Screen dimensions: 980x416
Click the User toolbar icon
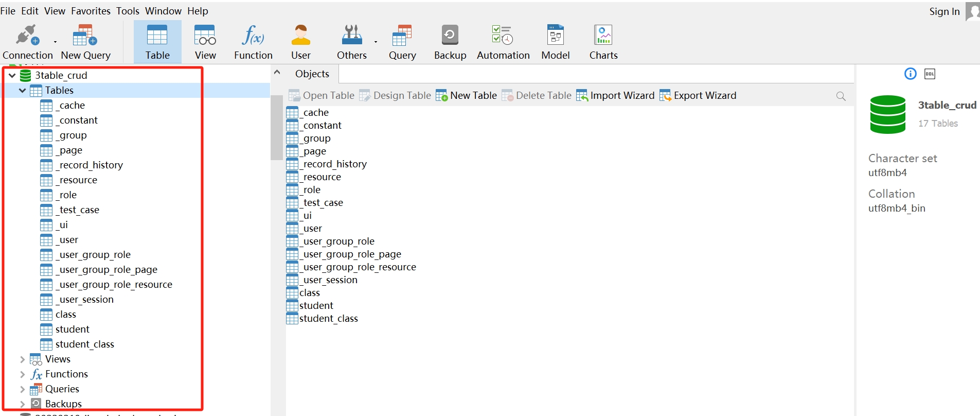300,36
